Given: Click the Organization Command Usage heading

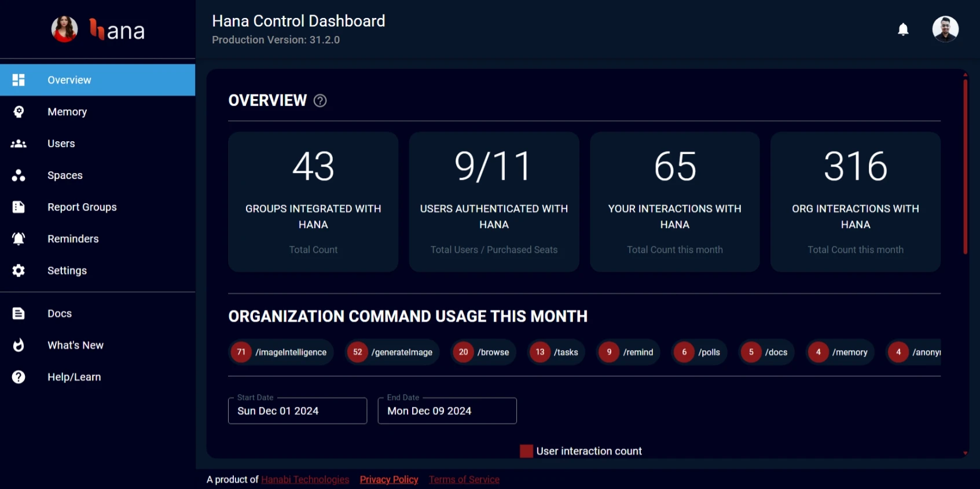Looking at the screenshot, I should pyautogui.click(x=408, y=317).
